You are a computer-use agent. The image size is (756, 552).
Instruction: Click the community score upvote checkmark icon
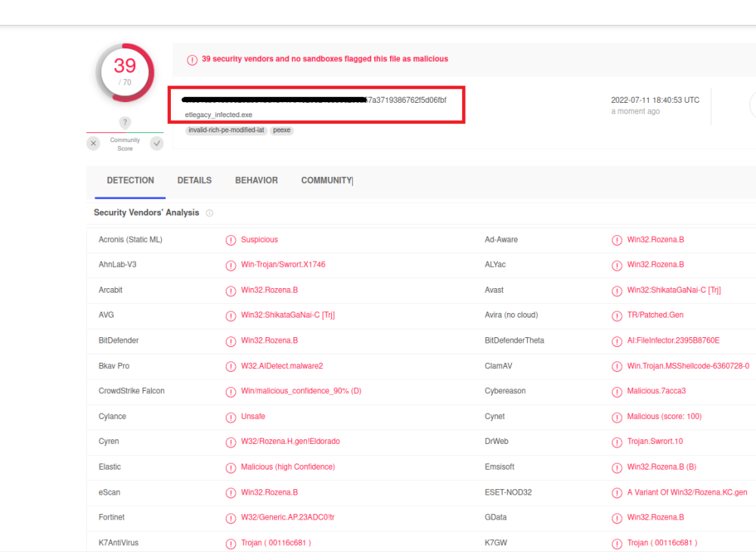coord(156,143)
